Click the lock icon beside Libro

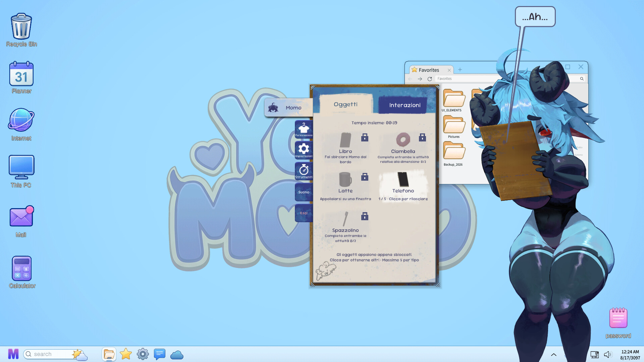[x=365, y=137]
